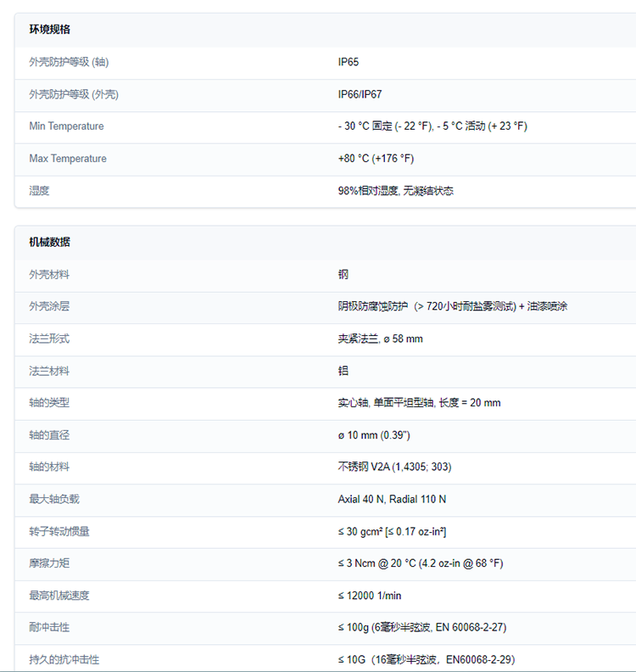636x672 pixels.
Task: Click the 耐冲击性 label
Action: tap(49, 627)
